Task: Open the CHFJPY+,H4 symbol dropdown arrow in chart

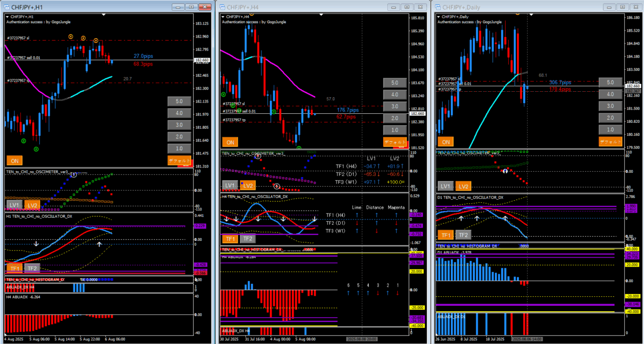Action: coord(223,17)
